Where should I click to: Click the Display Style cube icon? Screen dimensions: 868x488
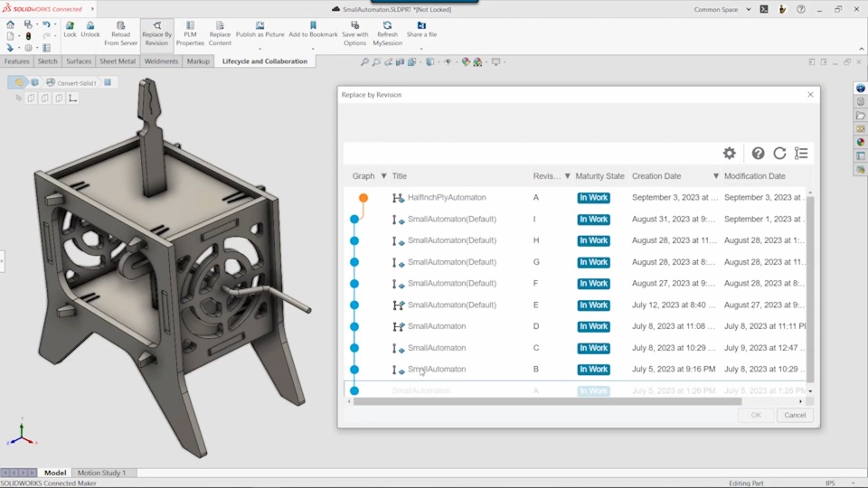430,62
